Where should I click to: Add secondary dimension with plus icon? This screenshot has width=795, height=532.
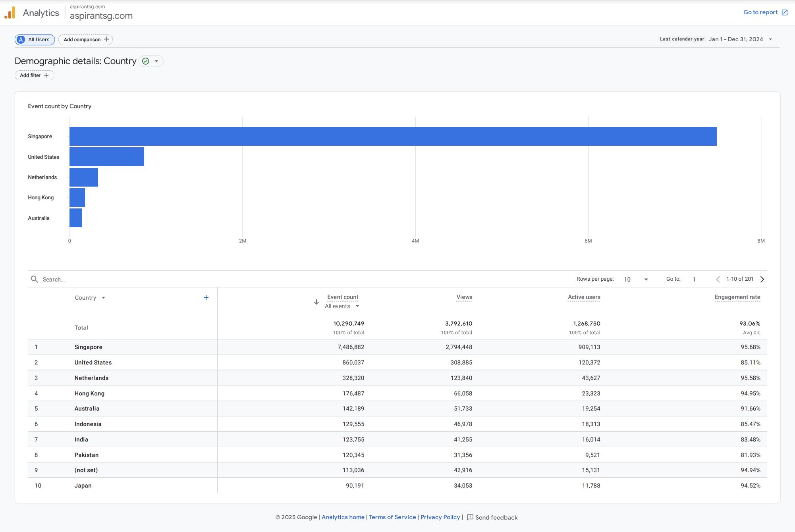click(x=206, y=298)
